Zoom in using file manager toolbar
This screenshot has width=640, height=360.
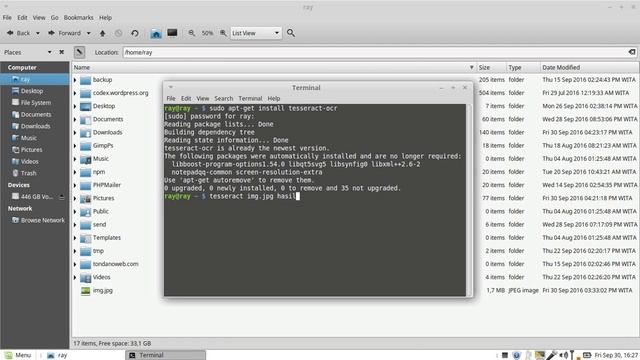coord(223,33)
